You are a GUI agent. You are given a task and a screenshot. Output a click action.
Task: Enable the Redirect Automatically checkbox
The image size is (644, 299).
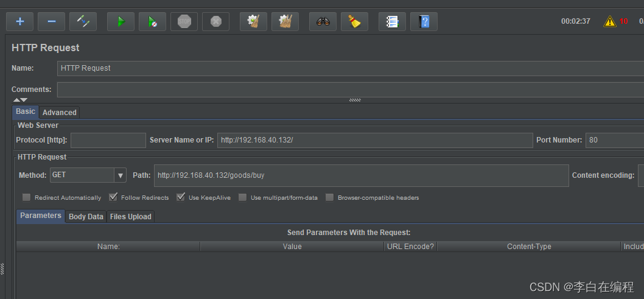(x=27, y=197)
